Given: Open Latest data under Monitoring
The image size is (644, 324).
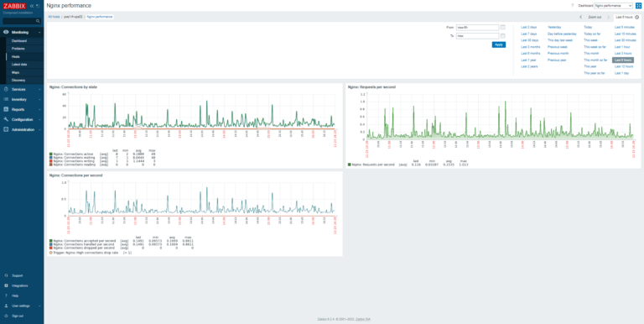Looking at the screenshot, I should click(x=19, y=65).
